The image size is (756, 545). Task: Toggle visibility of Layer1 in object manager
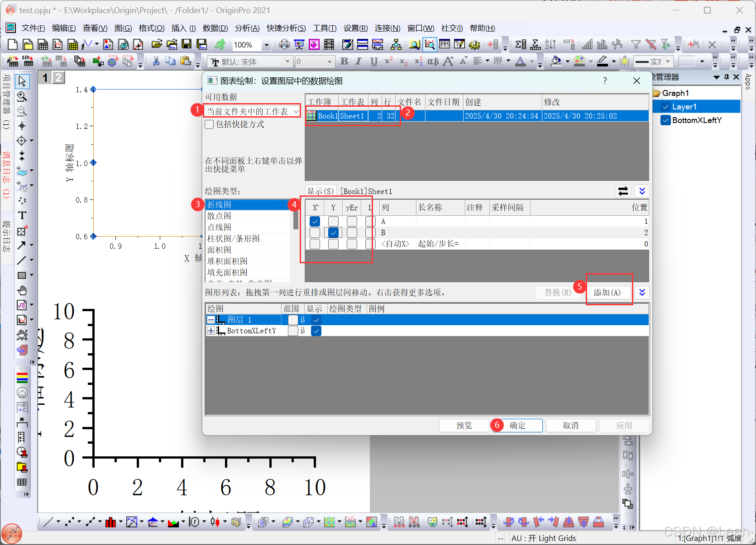coord(665,106)
